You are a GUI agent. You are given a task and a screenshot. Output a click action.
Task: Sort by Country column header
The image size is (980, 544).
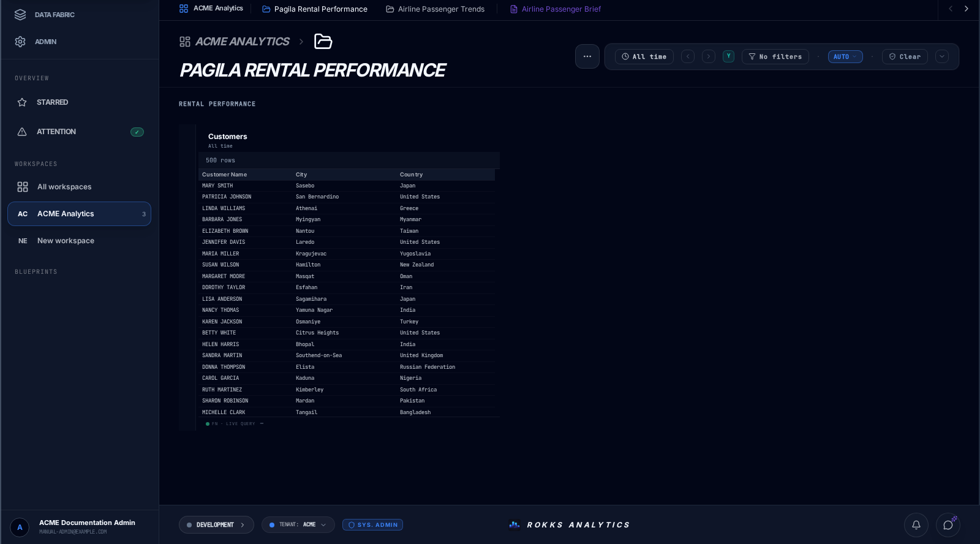point(411,175)
